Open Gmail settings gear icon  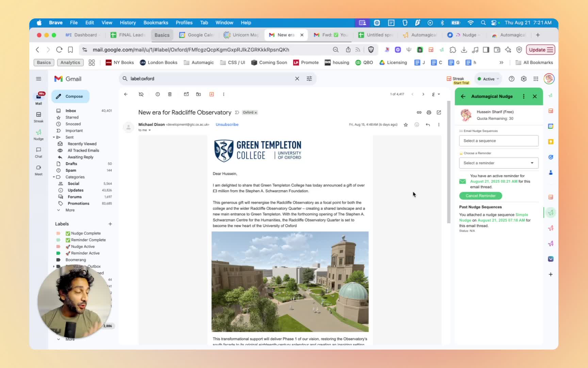[524, 79]
